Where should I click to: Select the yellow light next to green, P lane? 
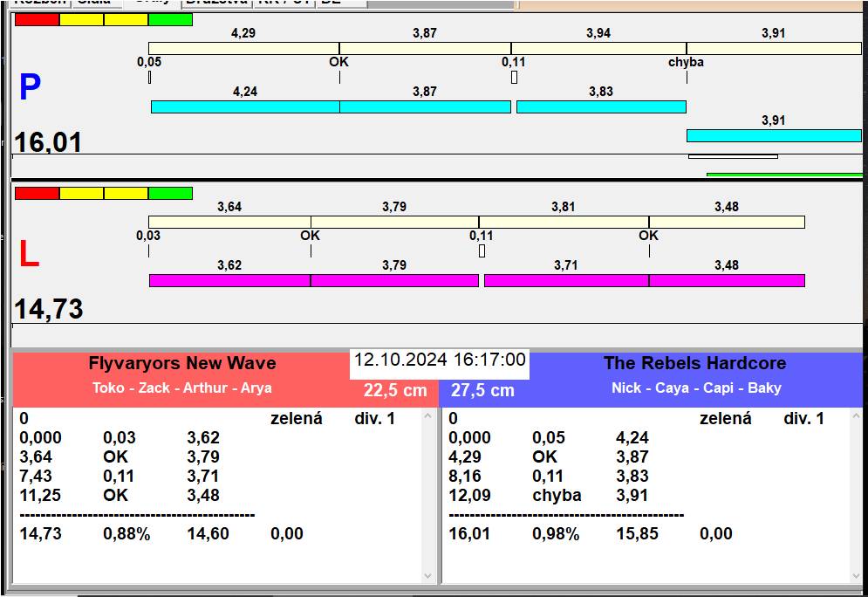(x=126, y=19)
